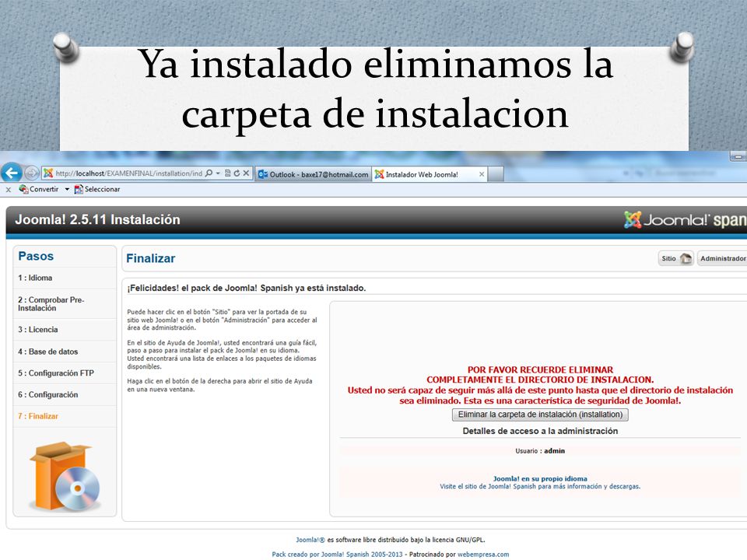Select step 4 : Base de datos
The image size is (747, 560).
pyautogui.click(x=65, y=352)
